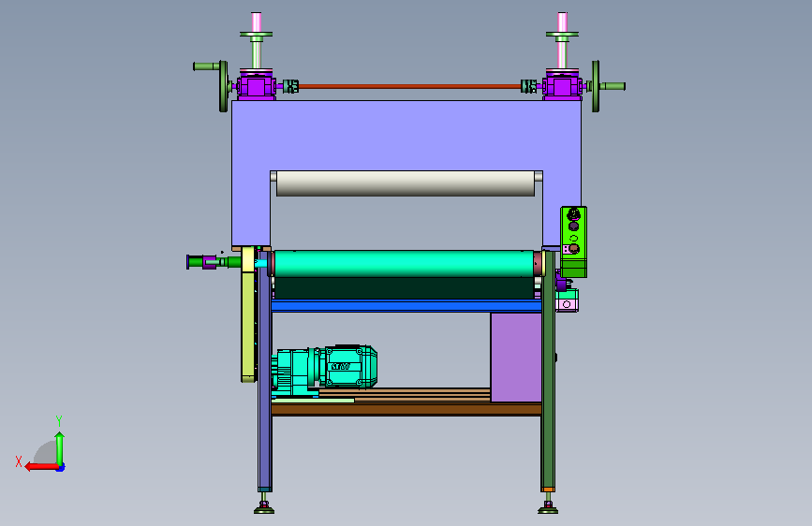Click the cyan gear motor

(x=325, y=369)
